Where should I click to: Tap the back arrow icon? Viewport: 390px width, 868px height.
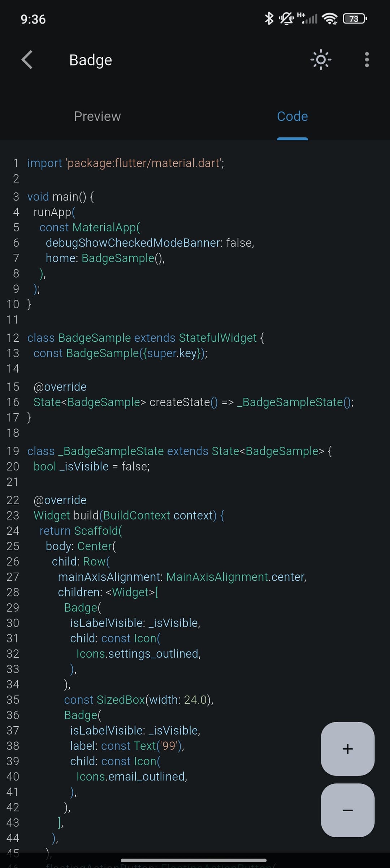(27, 60)
